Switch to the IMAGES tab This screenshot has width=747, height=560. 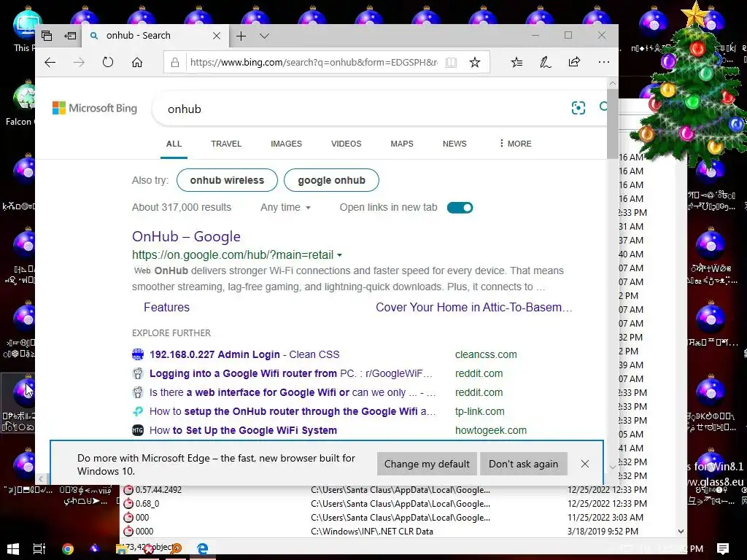[286, 144]
